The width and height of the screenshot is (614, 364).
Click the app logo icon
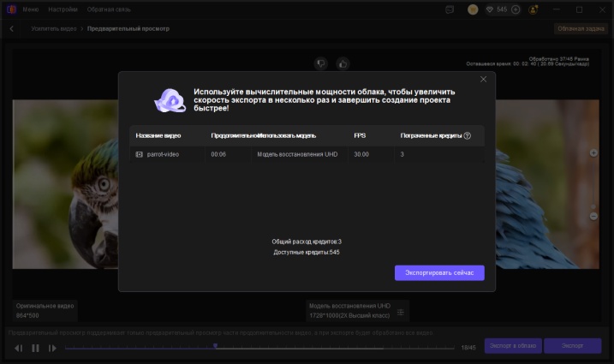click(x=11, y=9)
